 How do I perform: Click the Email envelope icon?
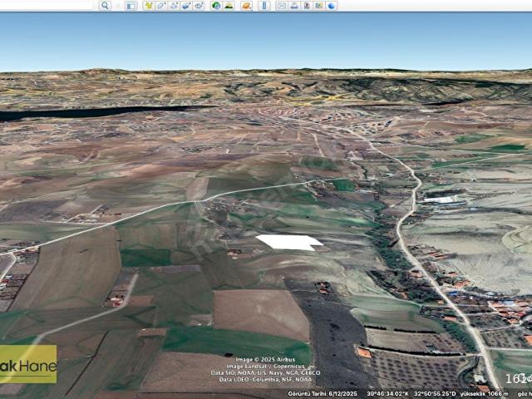(x=282, y=5)
